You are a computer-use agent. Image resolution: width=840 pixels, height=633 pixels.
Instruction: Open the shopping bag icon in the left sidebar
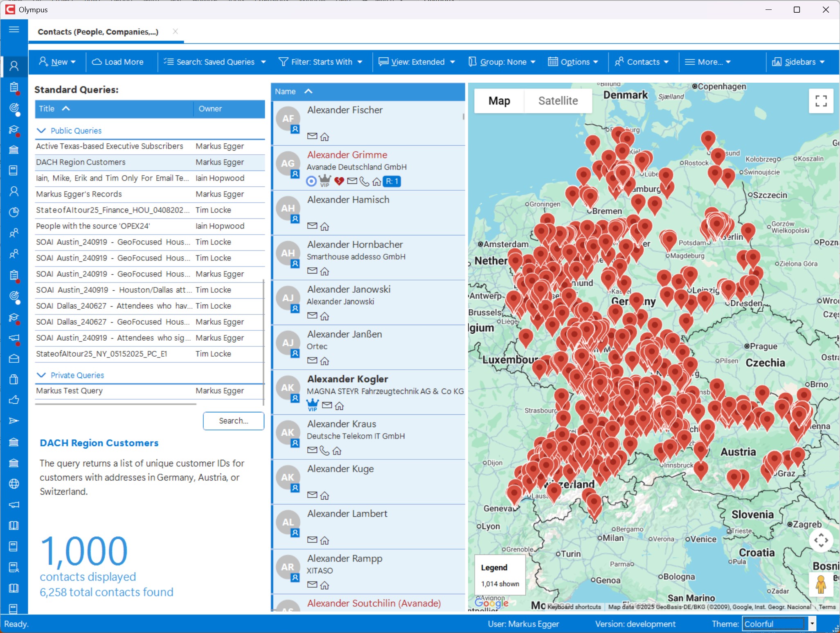coord(14,379)
